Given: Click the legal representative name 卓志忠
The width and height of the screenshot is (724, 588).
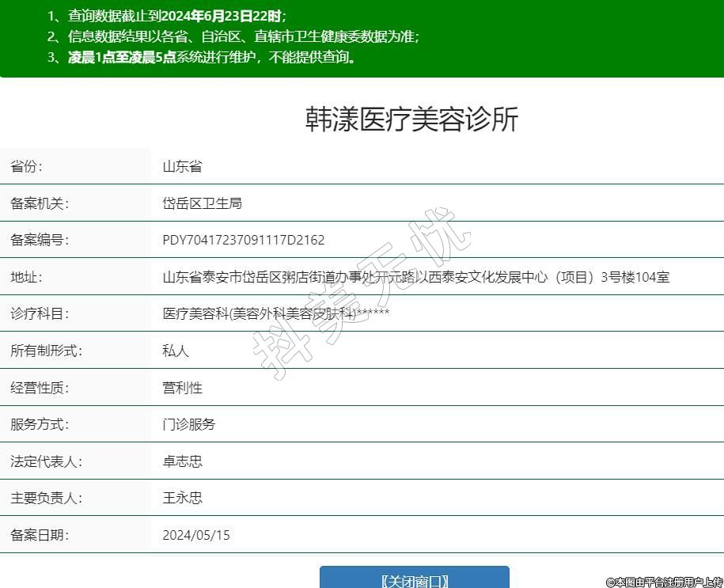Looking at the screenshot, I should point(182,461).
